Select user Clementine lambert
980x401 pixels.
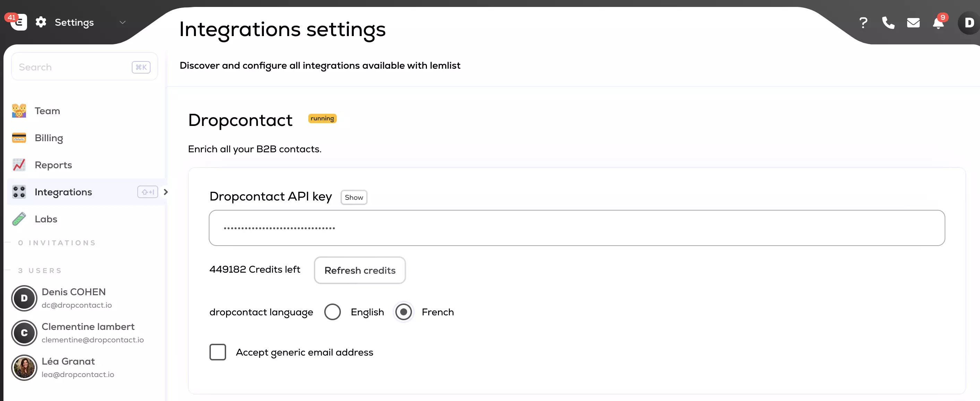88,326
